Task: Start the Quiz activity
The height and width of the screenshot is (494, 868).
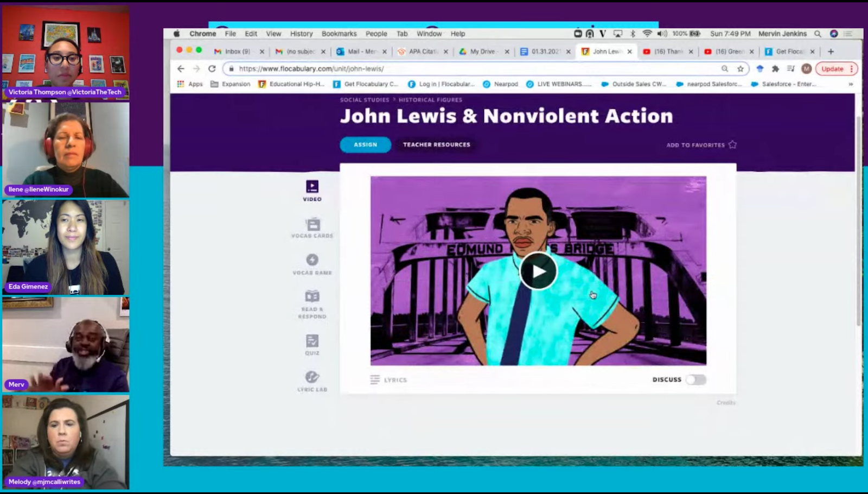Action: click(x=312, y=345)
